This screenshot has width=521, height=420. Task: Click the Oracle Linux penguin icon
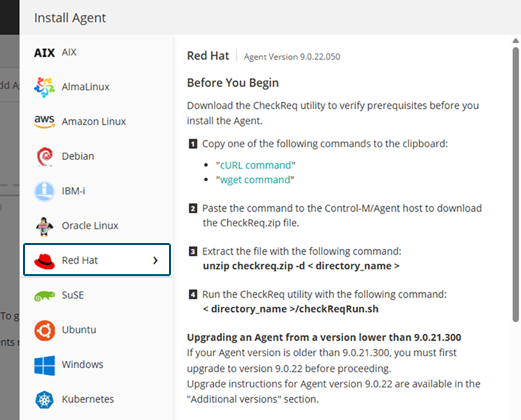44,226
